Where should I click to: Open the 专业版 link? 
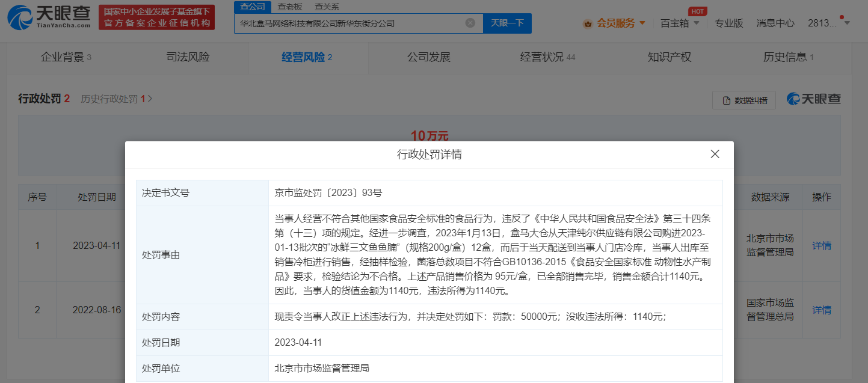729,23
